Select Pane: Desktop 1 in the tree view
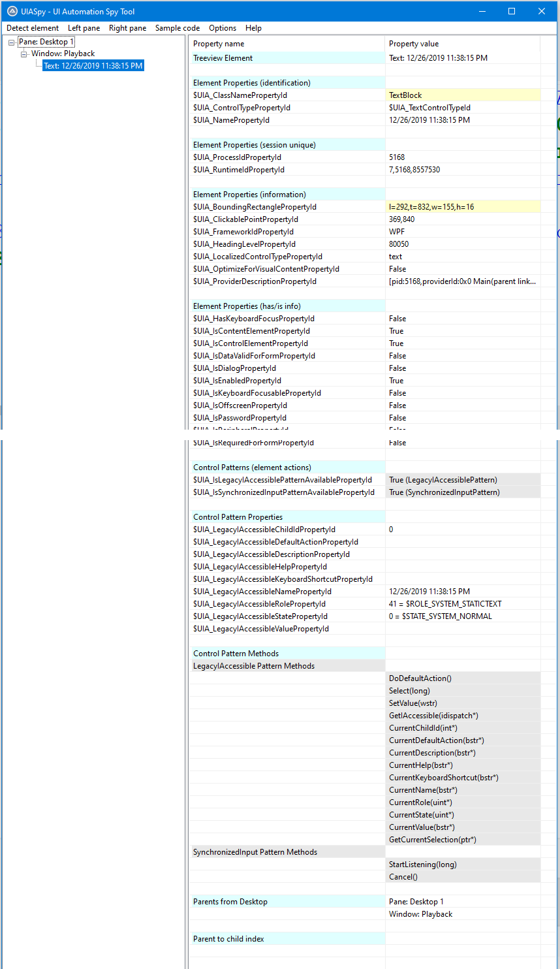Image resolution: width=560 pixels, height=969 pixels. 46,42
